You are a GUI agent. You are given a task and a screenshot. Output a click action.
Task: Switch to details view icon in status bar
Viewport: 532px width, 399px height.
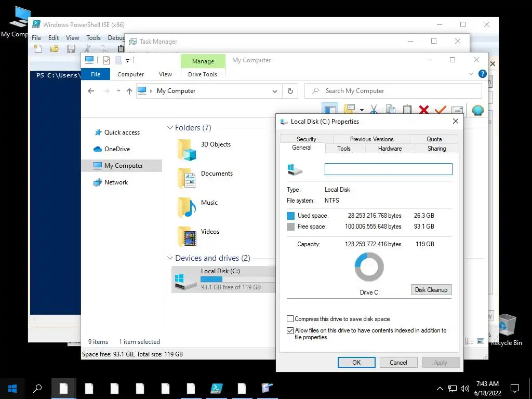[x=469, y=341]
